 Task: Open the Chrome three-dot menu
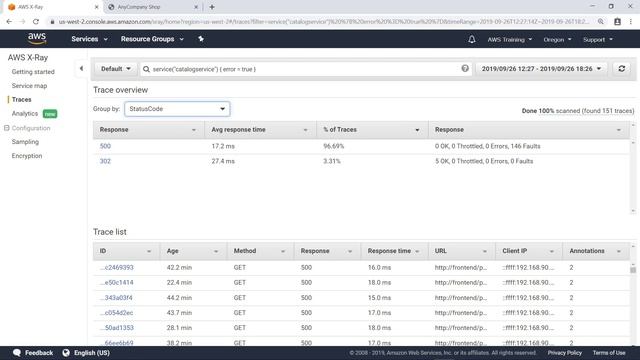click(631, 22)
